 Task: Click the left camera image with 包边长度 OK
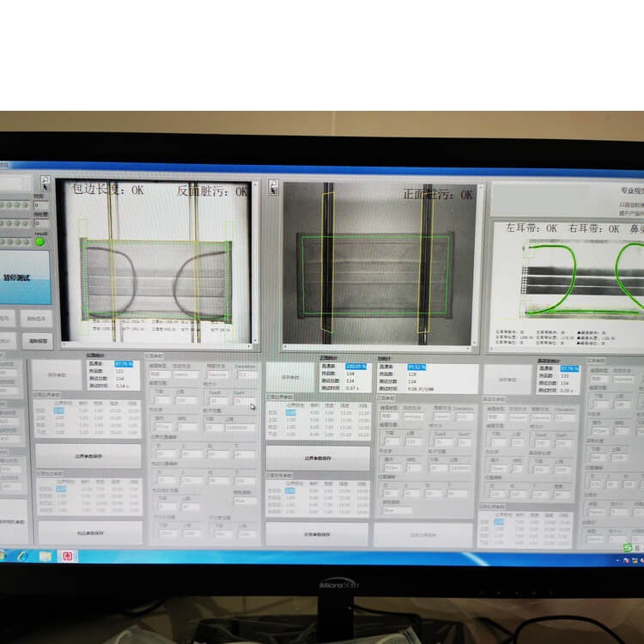point(155,262)
